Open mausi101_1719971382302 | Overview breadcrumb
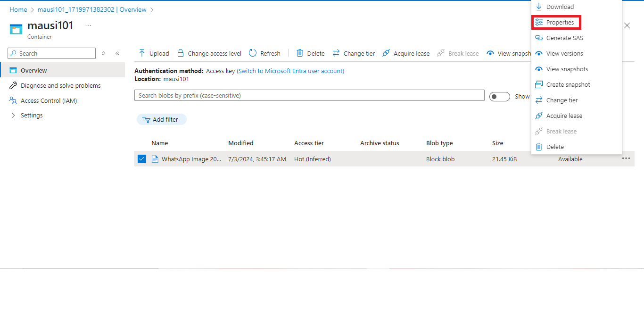The width and height of the screenshot is (644, 315). 92,9
